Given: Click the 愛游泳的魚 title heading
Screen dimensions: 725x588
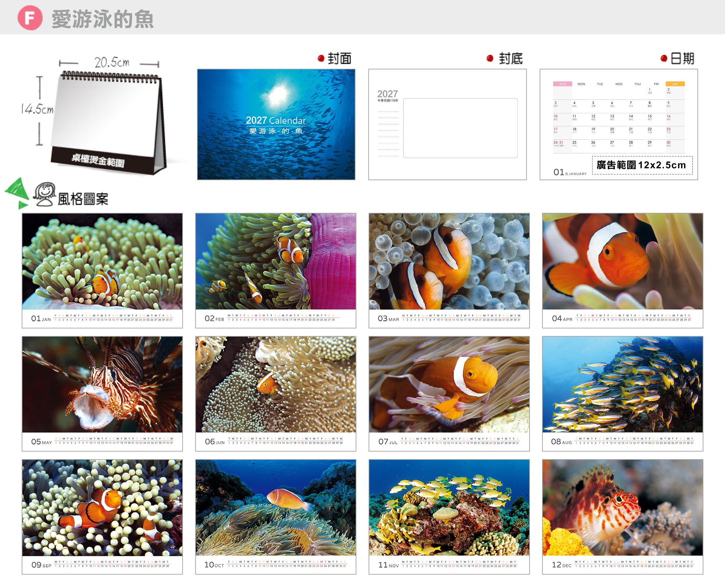Looking at the screenshot, I should tap(103, 19).
